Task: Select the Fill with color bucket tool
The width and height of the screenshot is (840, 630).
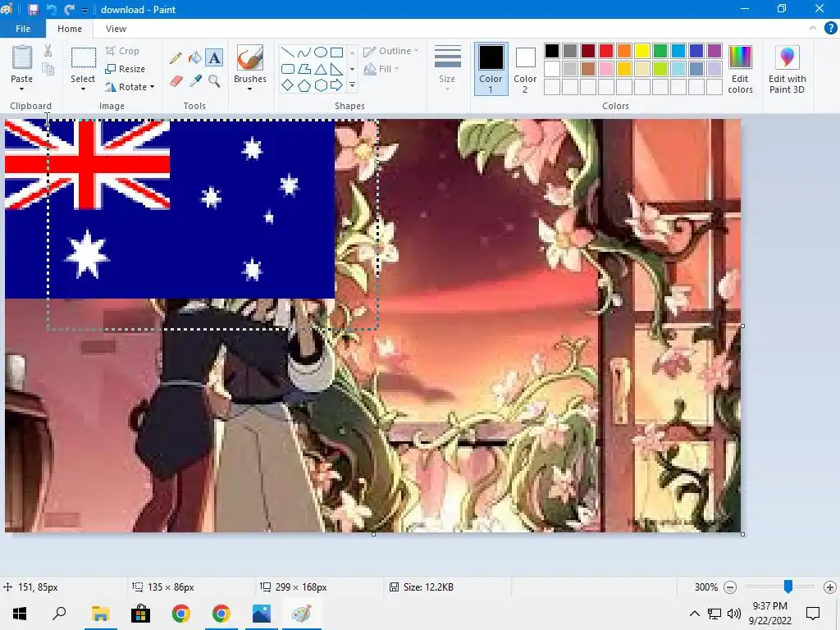Action: tap(195, 58)
